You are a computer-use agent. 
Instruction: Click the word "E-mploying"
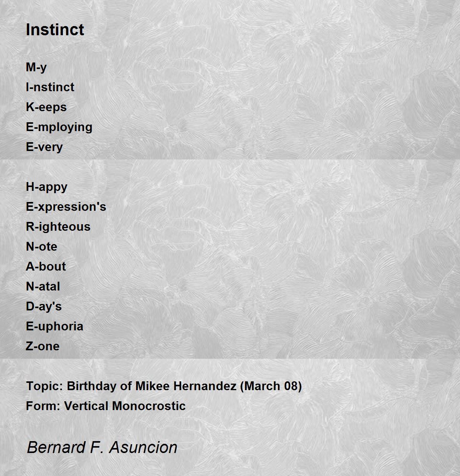click(x=59, y=127)
